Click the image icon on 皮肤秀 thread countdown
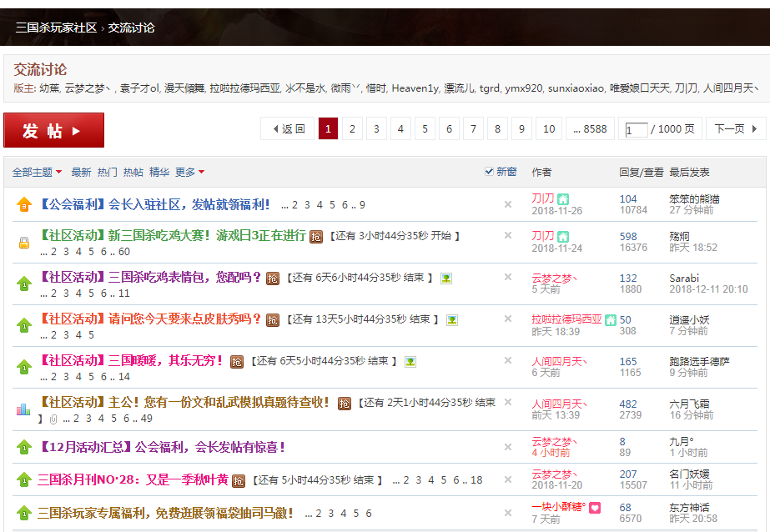The image size is (770, 532). point(450,321)
